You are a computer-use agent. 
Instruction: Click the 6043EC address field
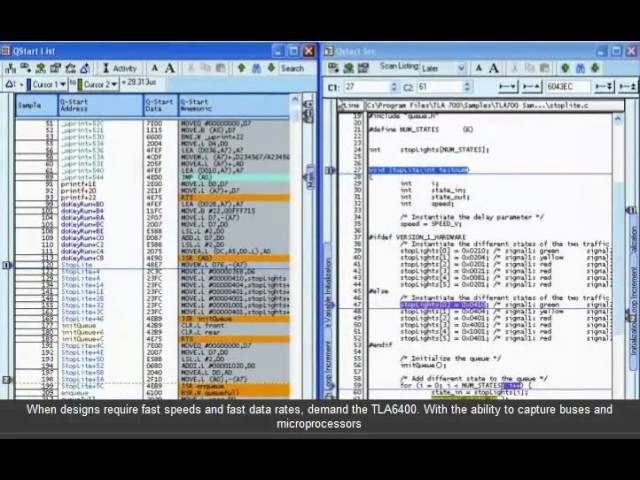568,87
